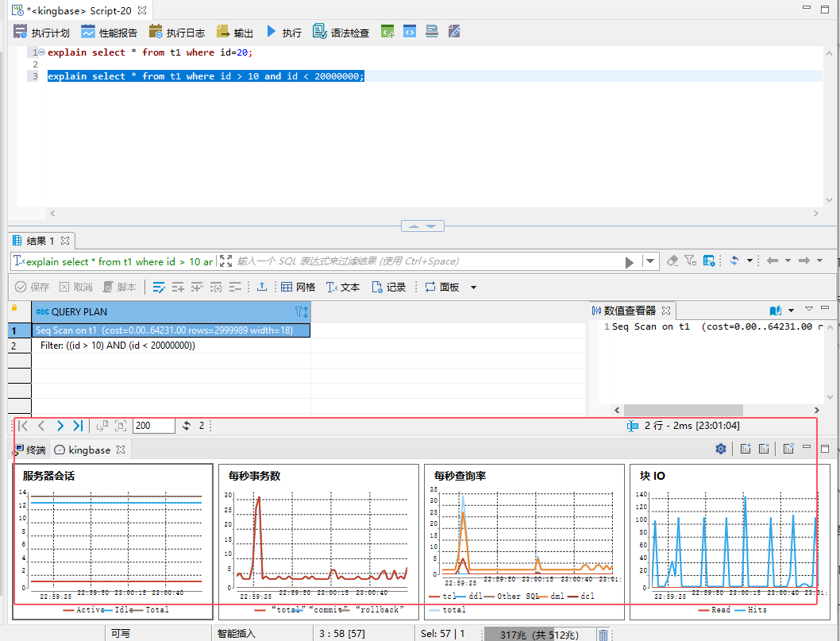
Task: Click the QUERY PLAN column header
Action: [x=79, y=312]
